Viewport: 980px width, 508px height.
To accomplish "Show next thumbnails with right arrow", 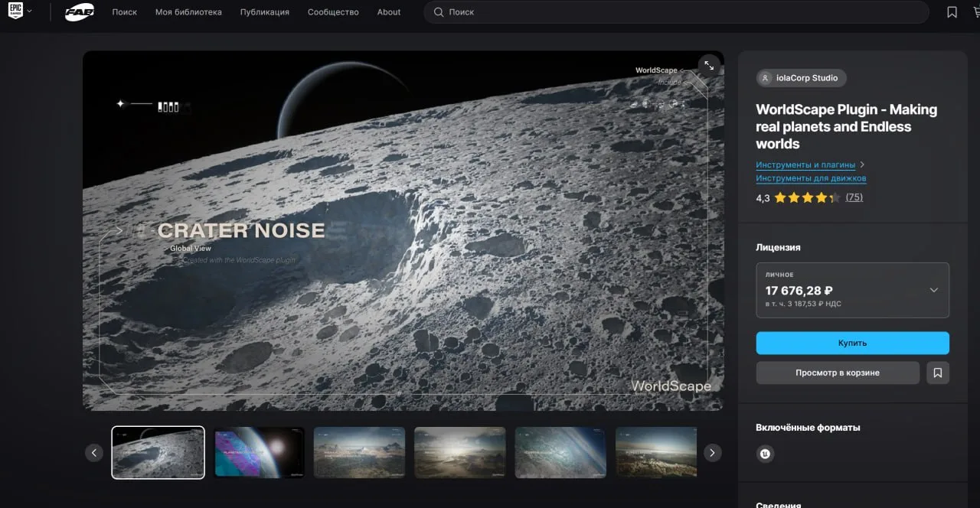I will (x=712, y=453).
